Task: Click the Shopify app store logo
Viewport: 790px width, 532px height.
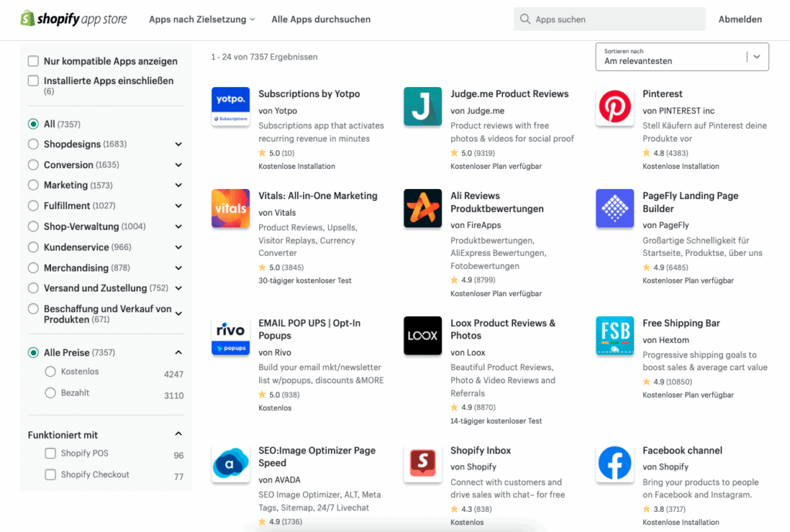Action: [x=73, y=19]
